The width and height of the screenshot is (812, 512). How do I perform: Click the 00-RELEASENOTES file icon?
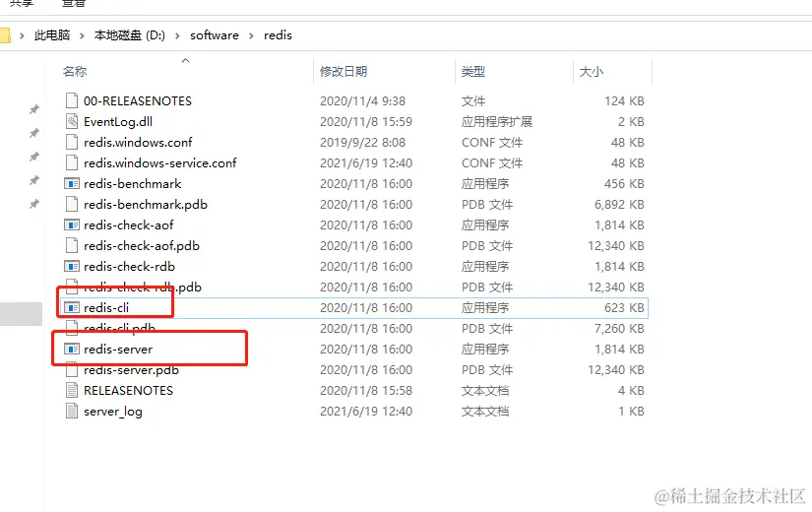tap(72, 100)
